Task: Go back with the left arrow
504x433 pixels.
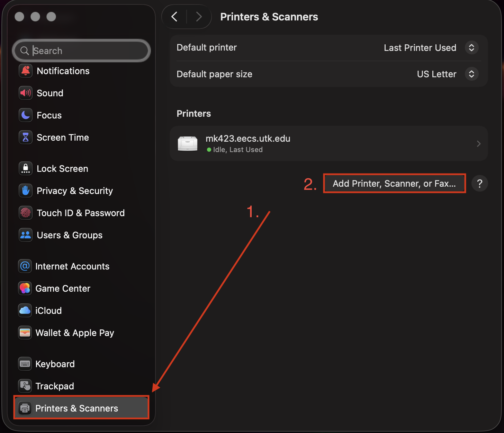Action: tap(174, 17)
